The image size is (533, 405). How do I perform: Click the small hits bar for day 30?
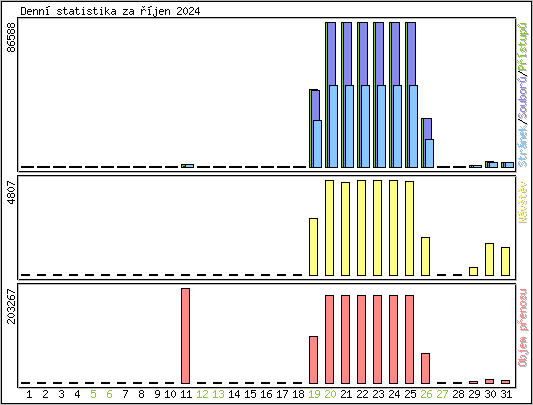click(x=486, y=165)
